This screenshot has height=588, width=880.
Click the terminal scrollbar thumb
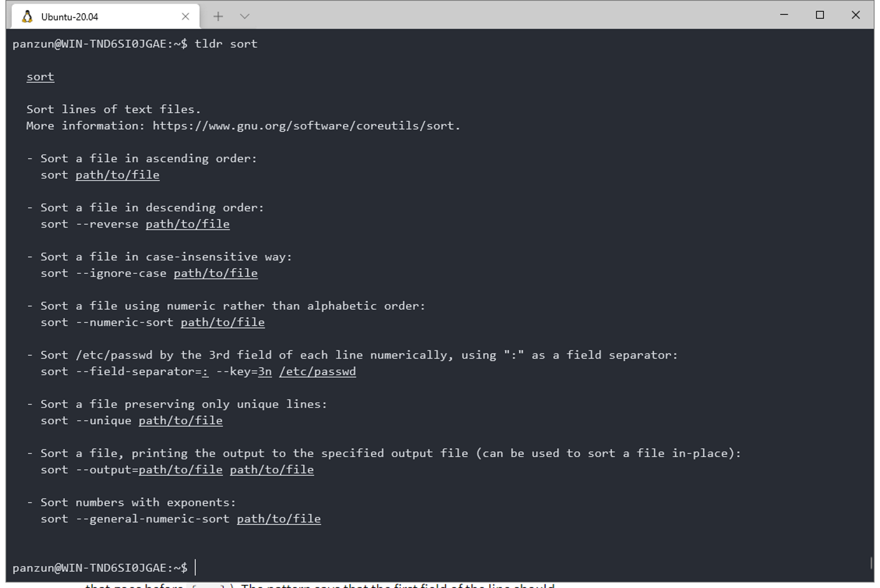point(871,562)
